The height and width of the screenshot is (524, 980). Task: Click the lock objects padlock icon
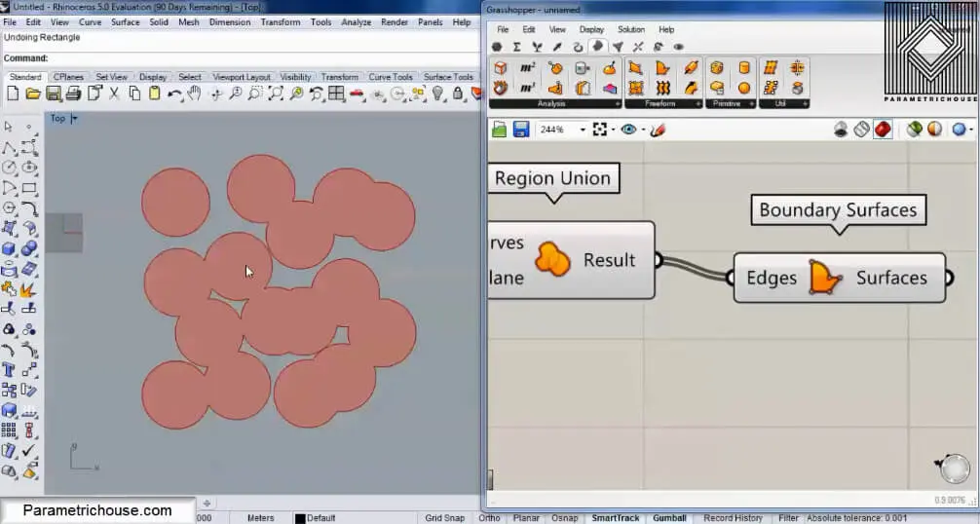click(458, 94)
